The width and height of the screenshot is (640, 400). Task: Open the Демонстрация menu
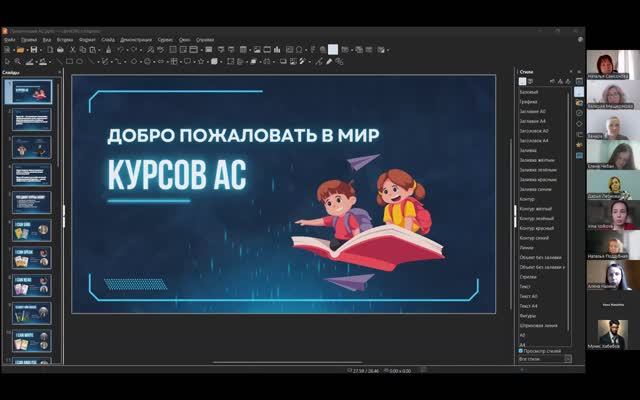click(136, 40)
